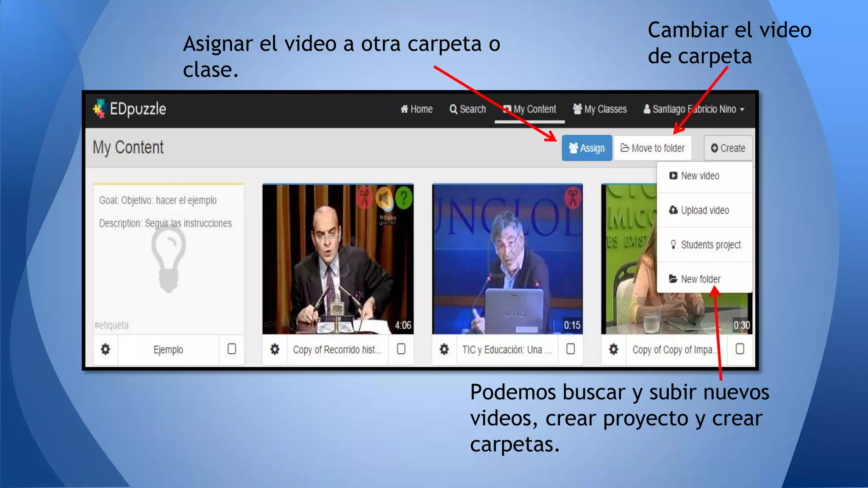Open the 4:06 Recorrido hist video thumbnail

coord(338,259)
